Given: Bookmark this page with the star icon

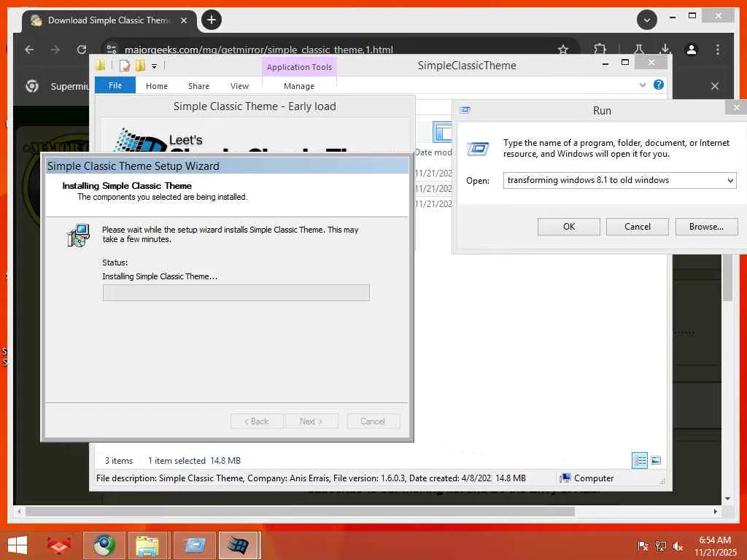Looking at the screenshot, I should pos(563,50).
